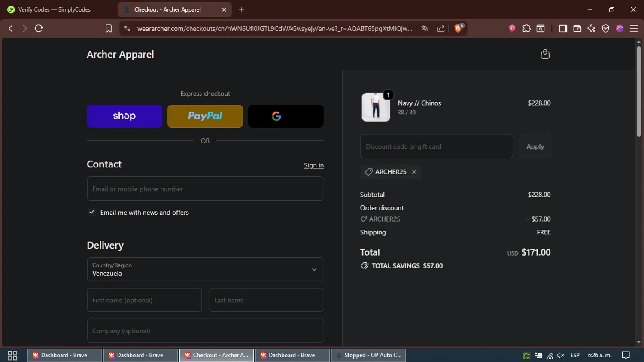Open the browser hamburger menu

[634, 28]
